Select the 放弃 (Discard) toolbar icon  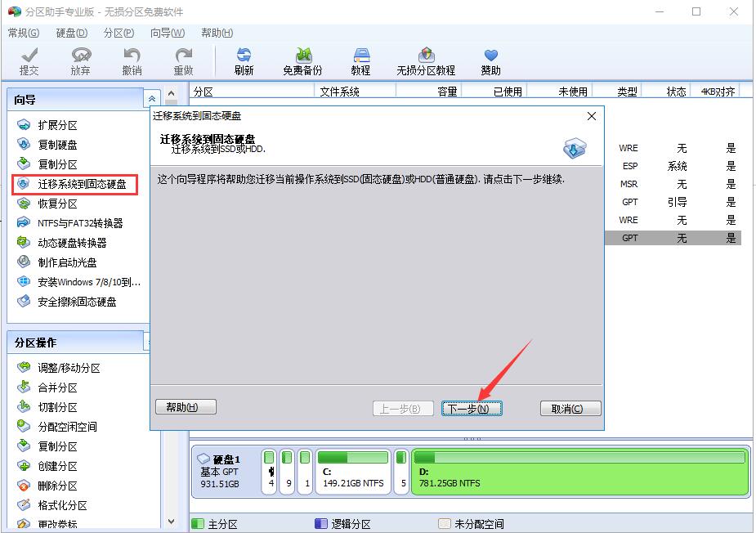pos(79,60)
